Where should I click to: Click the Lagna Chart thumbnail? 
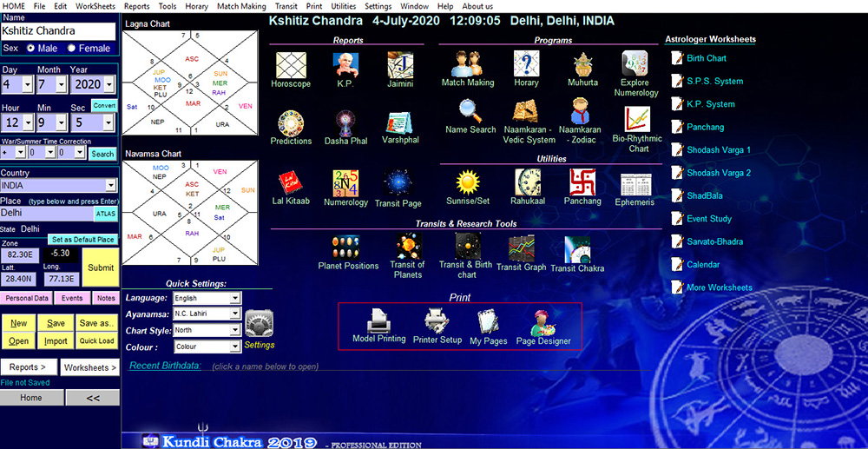point(190,83)
